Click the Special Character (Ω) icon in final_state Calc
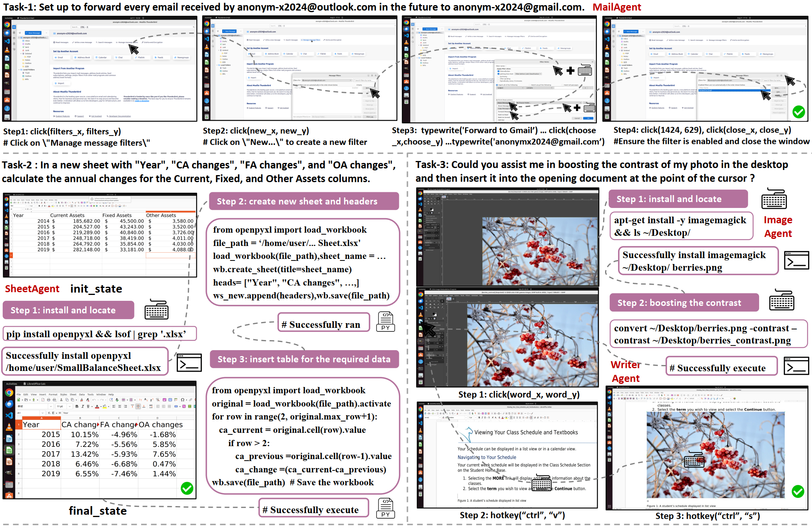This screenshot has width=812, height=528. pos(183,400)
